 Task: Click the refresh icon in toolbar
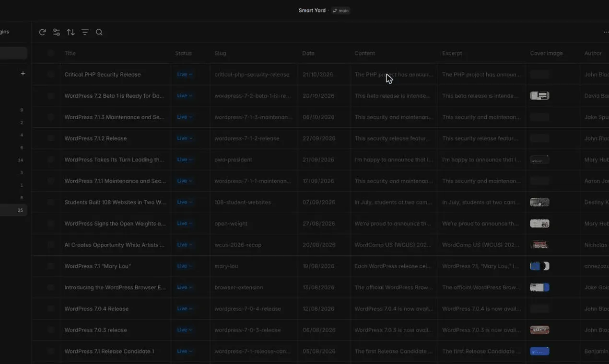(x=42, y=32)
